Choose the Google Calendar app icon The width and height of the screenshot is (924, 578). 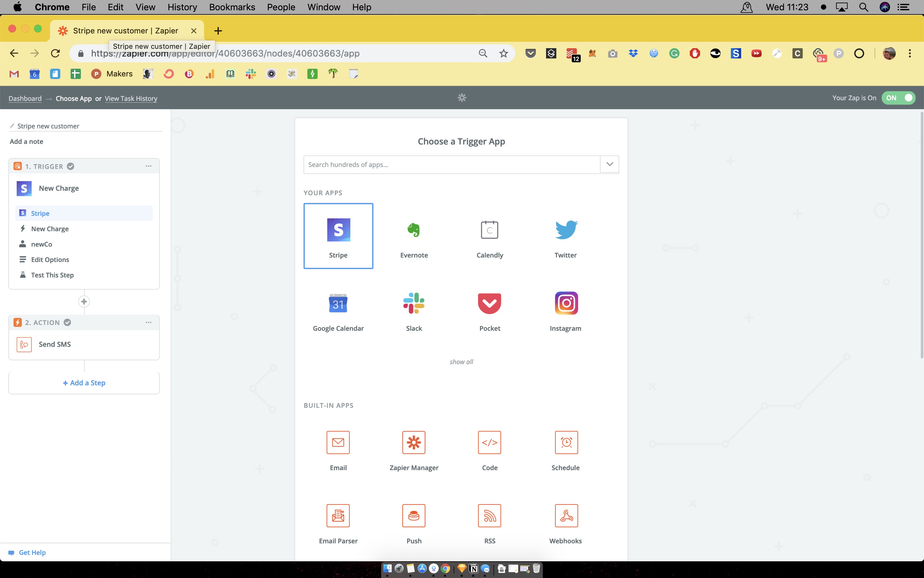point(338,303)
